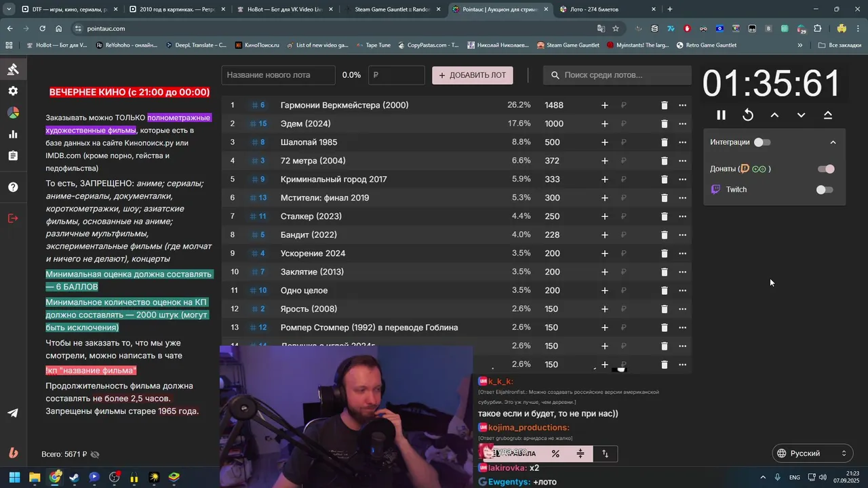Image resolution: width=868 pixels, height=488 pixels.
Task: Open statistics bar chart page
Action: pyautogui.click(x=13, y=134)
